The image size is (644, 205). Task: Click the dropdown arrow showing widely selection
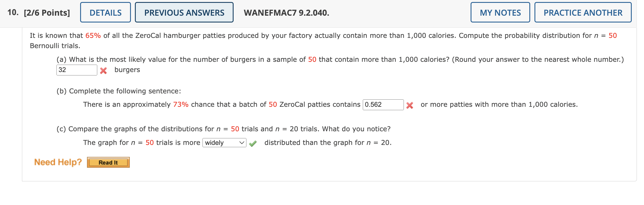[x=242, y=142]
